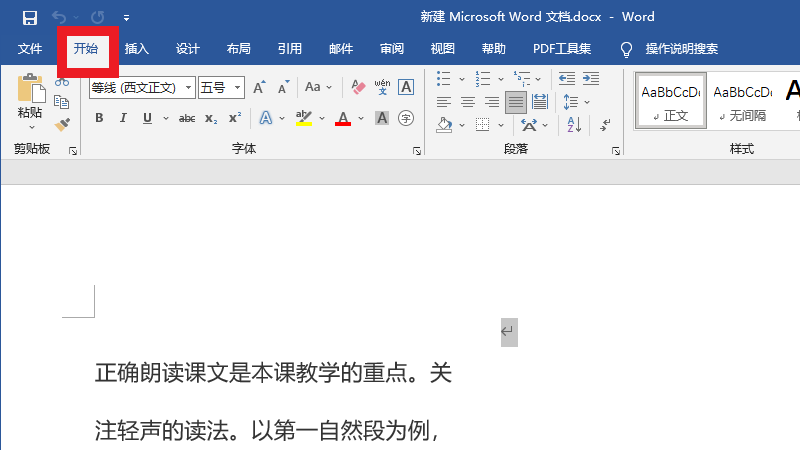800x450 pixels.
Task: Toggle Bold formatting
Action: pos(99,118)
